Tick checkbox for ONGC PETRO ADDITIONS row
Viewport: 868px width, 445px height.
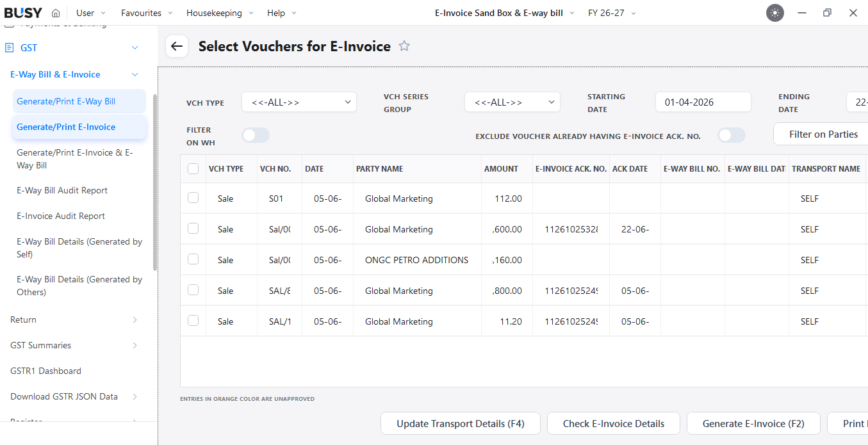click(193, 259)
